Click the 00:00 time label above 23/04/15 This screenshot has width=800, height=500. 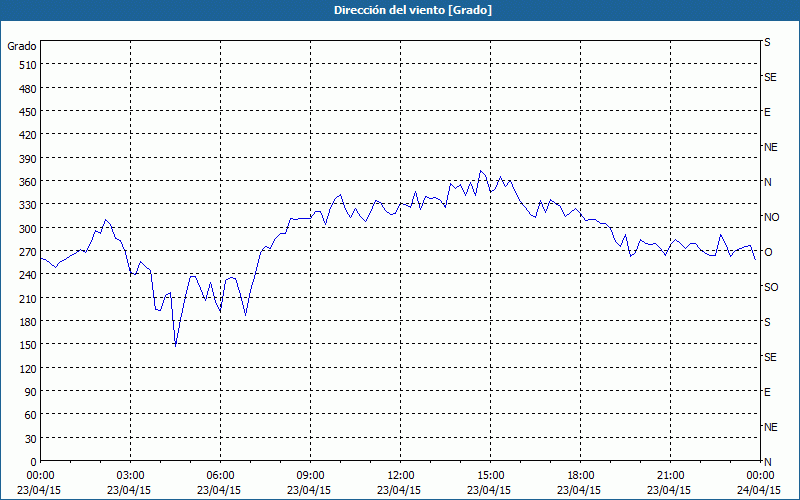(40, 476)
